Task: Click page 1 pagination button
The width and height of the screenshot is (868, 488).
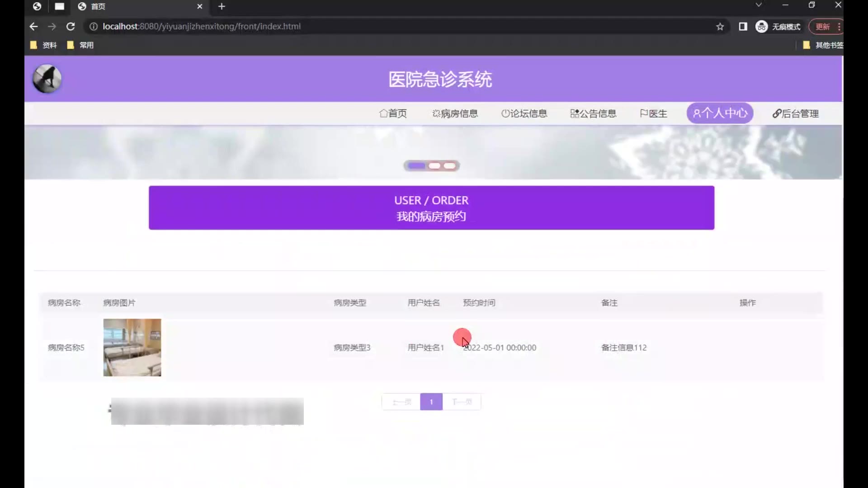Action: click(x=431, y=402)
